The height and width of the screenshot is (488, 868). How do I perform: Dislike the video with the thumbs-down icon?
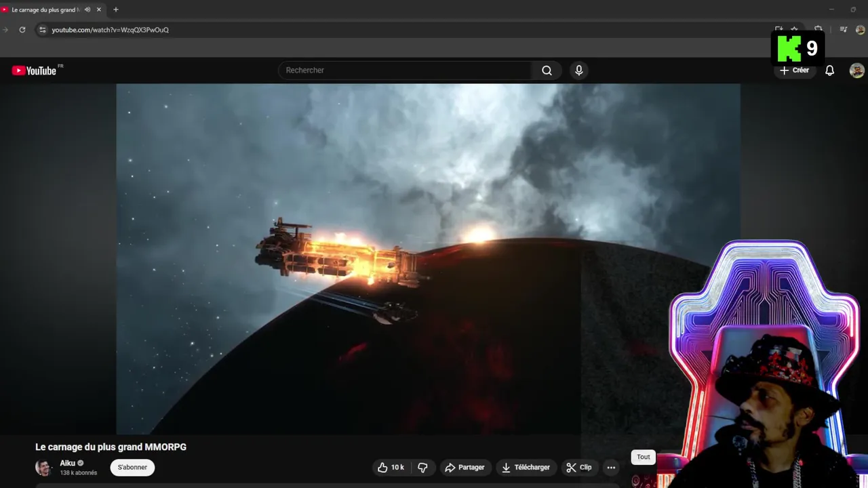422,468
